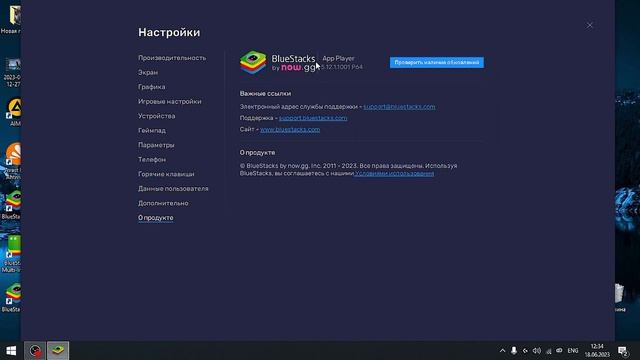Open the volume control tray icon
Screen dimensions: 640x360
tap(537, 351)
